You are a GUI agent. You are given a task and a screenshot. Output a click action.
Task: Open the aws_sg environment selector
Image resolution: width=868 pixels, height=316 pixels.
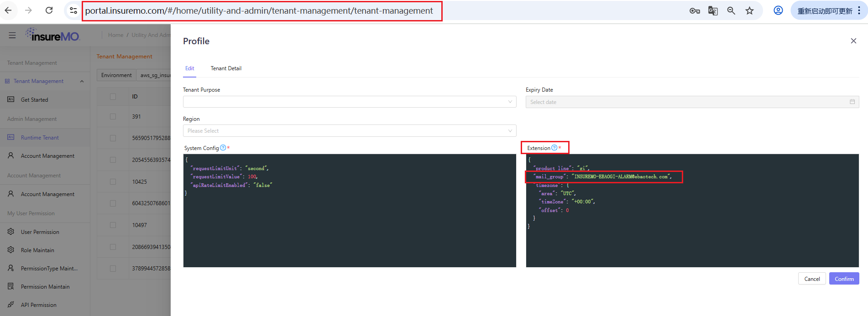tap(154, 75)
